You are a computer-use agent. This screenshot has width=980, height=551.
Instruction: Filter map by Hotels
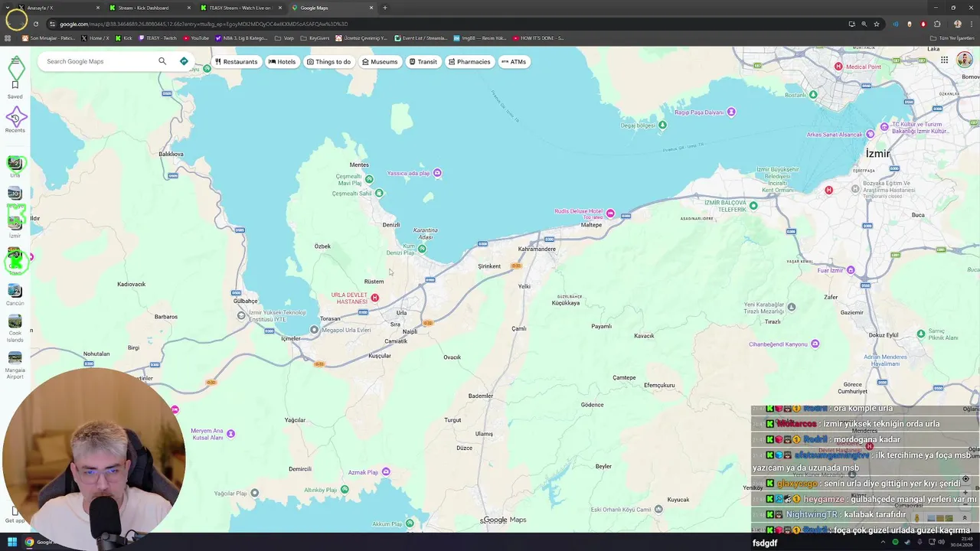point(282,61)
